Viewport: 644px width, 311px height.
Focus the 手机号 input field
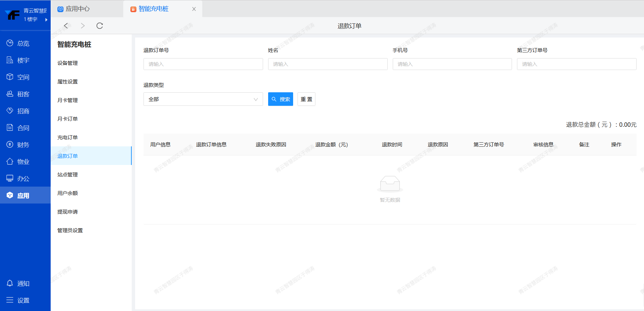pos(452,64)
